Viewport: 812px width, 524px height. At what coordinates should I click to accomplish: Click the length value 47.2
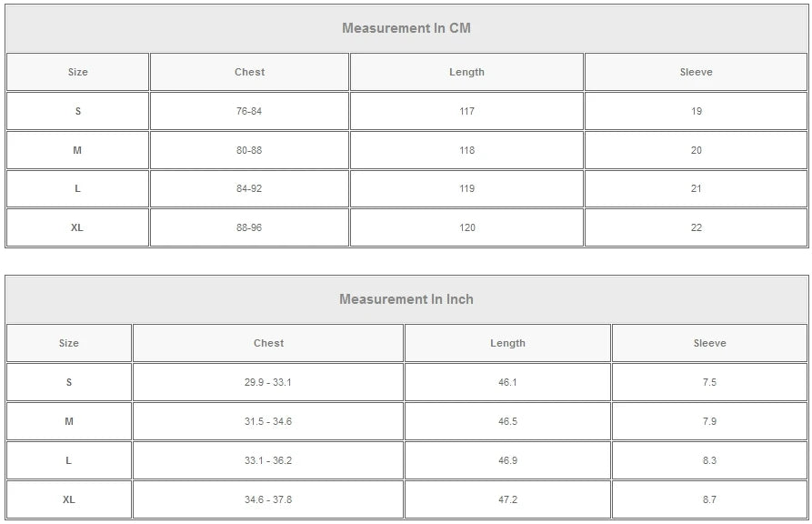tap(507, 499)
